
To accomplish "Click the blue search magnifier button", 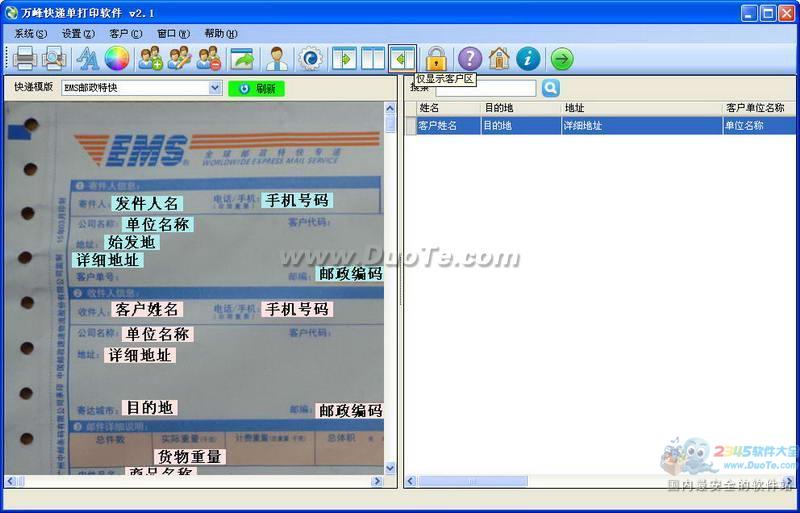I will (x=551, y=88).
